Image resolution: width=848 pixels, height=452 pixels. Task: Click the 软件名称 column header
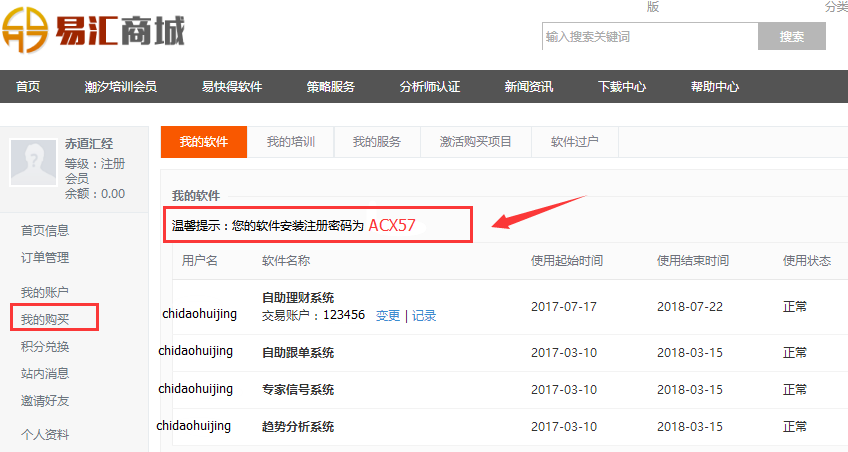[286, 261]
